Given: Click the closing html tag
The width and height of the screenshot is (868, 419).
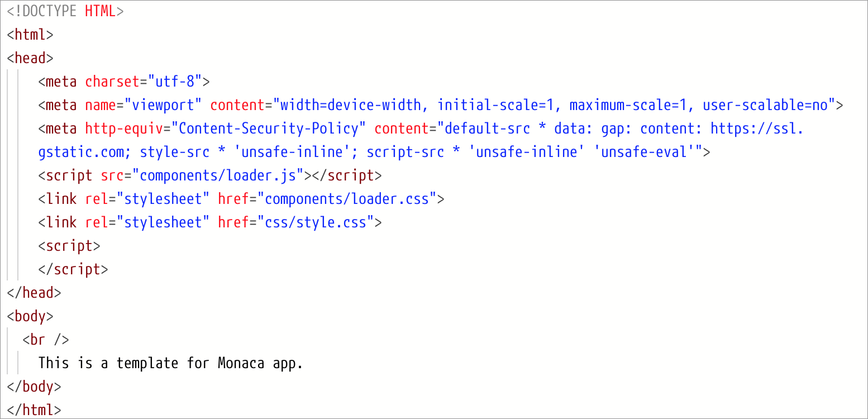Looking at the screenshot, I should click(x=34, y=410).
